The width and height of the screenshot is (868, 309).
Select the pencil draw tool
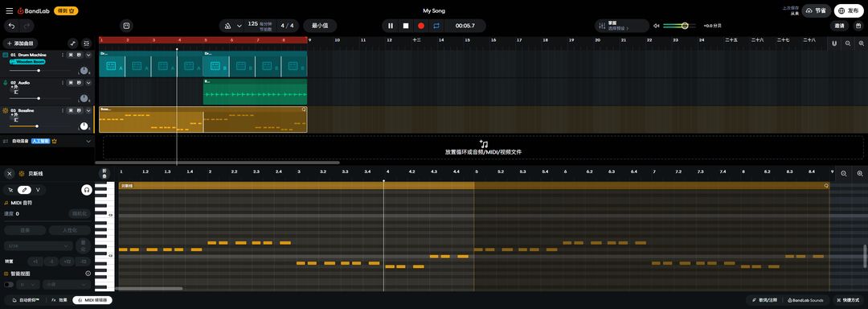pyautogui.click(x=25, y=190)
